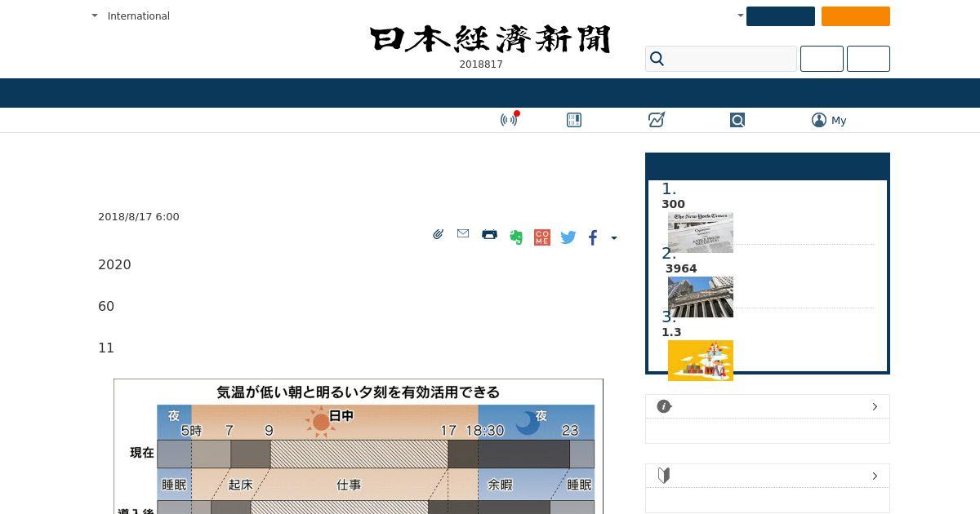Viewport: 980px width, 514px height.
Task: Open the dropdown arrow beside the blue button
Action: pyautogui.click(x=741, y=16)
